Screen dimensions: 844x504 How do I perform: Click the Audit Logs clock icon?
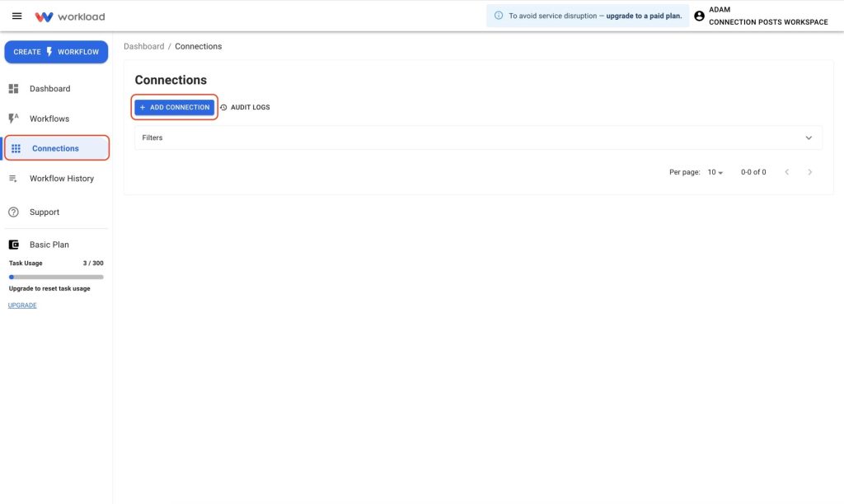coord(223,108)
